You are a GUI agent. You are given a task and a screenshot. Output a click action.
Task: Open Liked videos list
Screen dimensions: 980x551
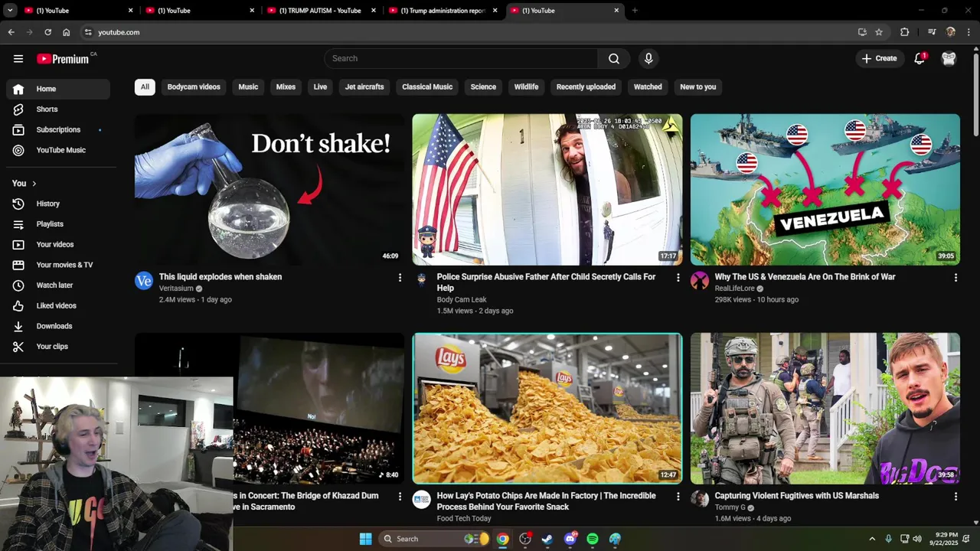coord(58,305)
